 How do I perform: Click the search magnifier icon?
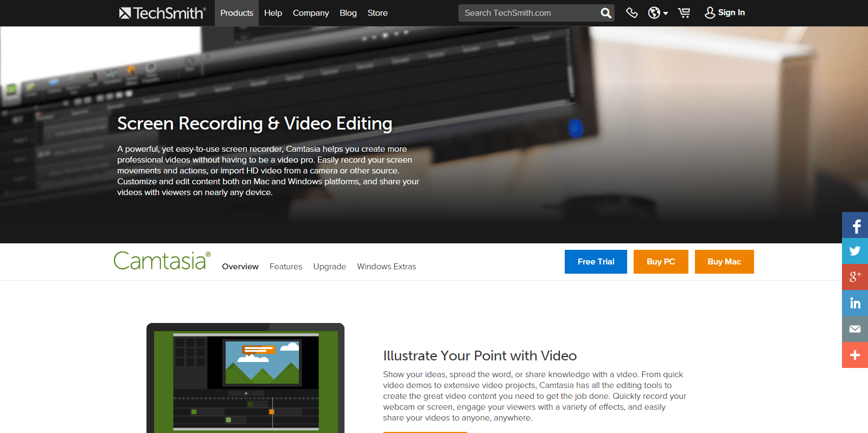[x=606, y=13]
